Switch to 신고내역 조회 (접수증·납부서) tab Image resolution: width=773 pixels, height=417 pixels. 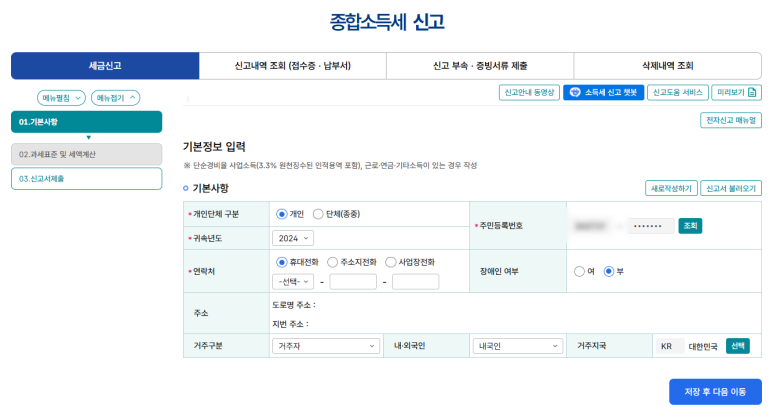pyautogui.click(x=293, y=66)
